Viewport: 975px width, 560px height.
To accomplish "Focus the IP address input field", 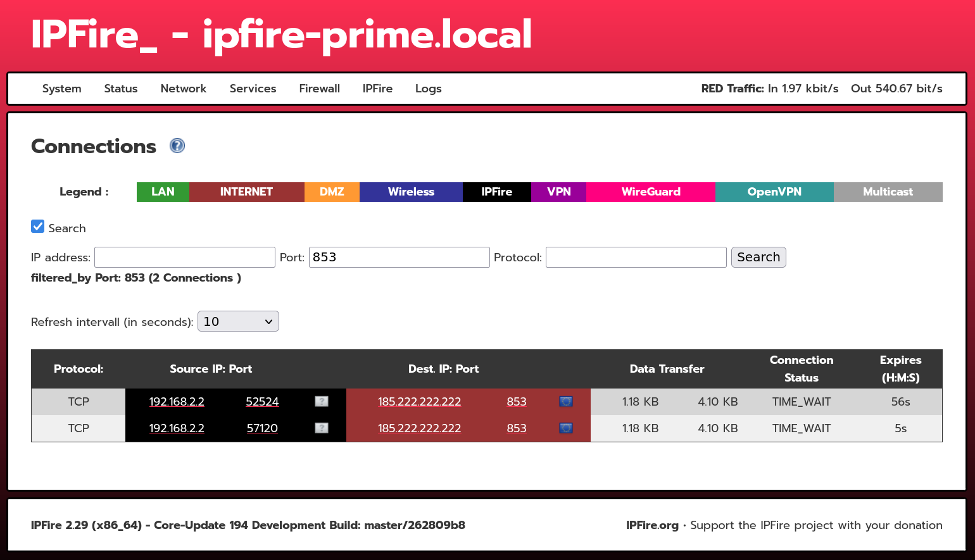I will [x=185, y=257].
